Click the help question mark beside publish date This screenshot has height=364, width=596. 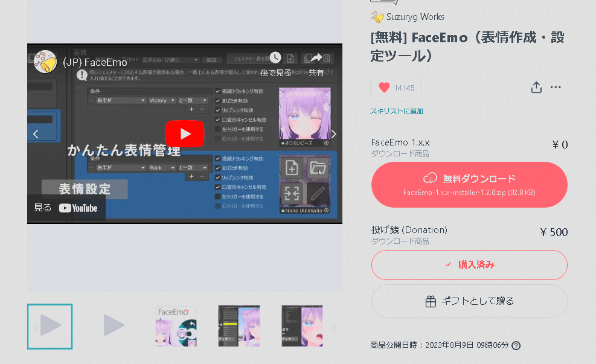click(x=516, y=345)
